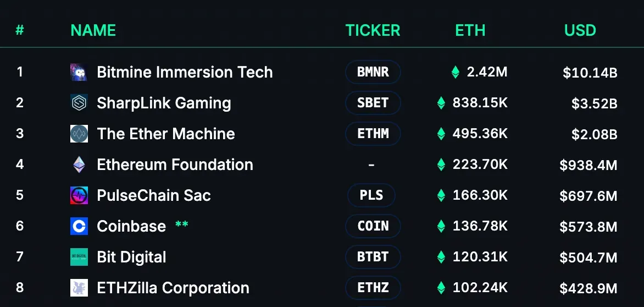Sort by the USD column header
Screen dimensions: 644x307
click(580, 30)
